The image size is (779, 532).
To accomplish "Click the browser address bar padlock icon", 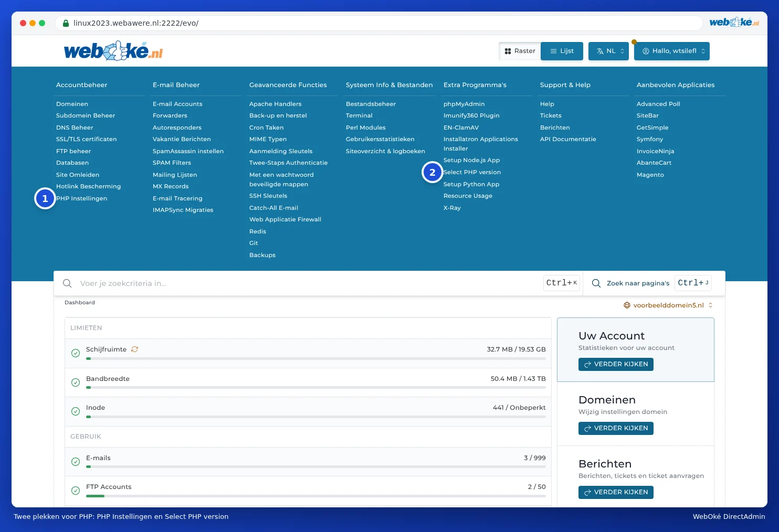I will tap(66, 23).
